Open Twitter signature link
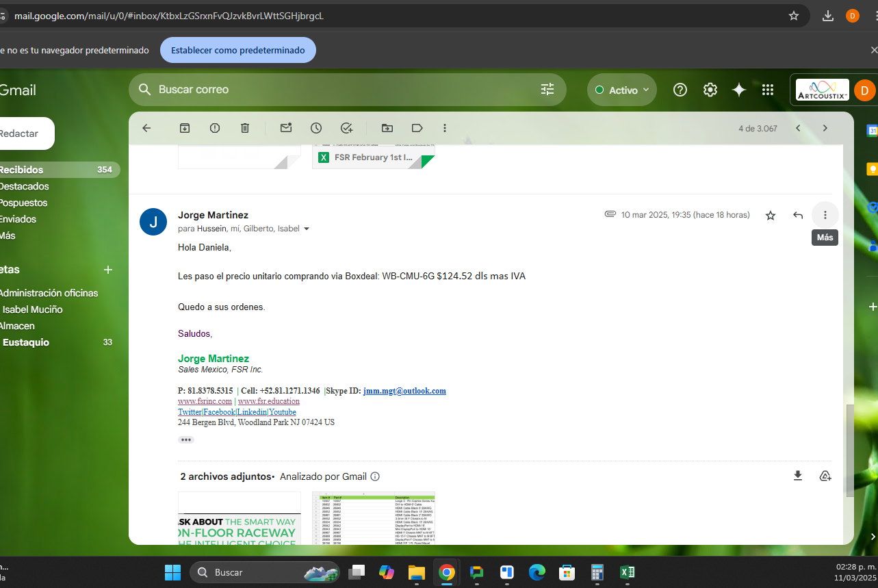Screen dimensions: 878x588 [x=190, y=412]
